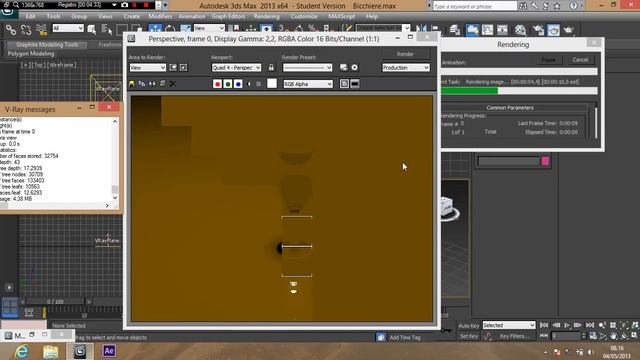Viewport: 640px width, 360px height.
Task: Toggle the Set Key button
Action: [469, 336]
